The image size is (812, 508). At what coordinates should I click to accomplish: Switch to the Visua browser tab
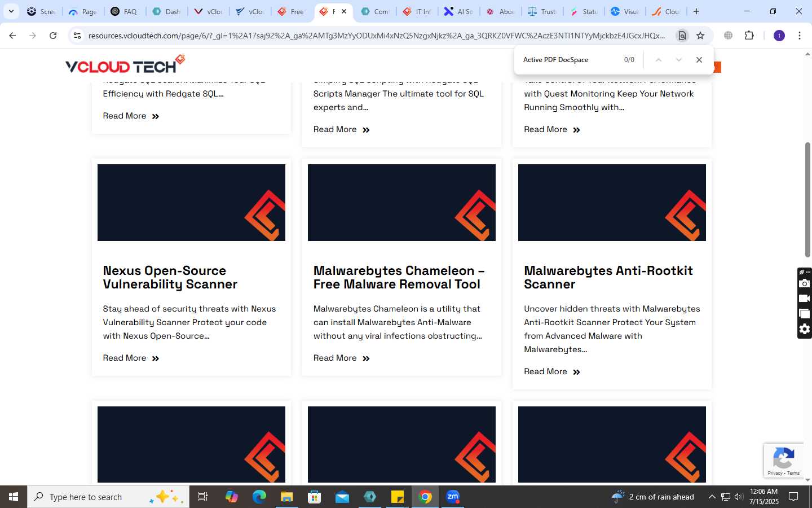pos(626,11)
